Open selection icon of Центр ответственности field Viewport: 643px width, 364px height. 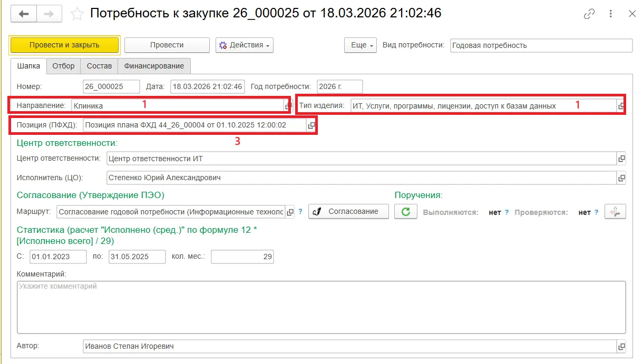click(621, 158)
